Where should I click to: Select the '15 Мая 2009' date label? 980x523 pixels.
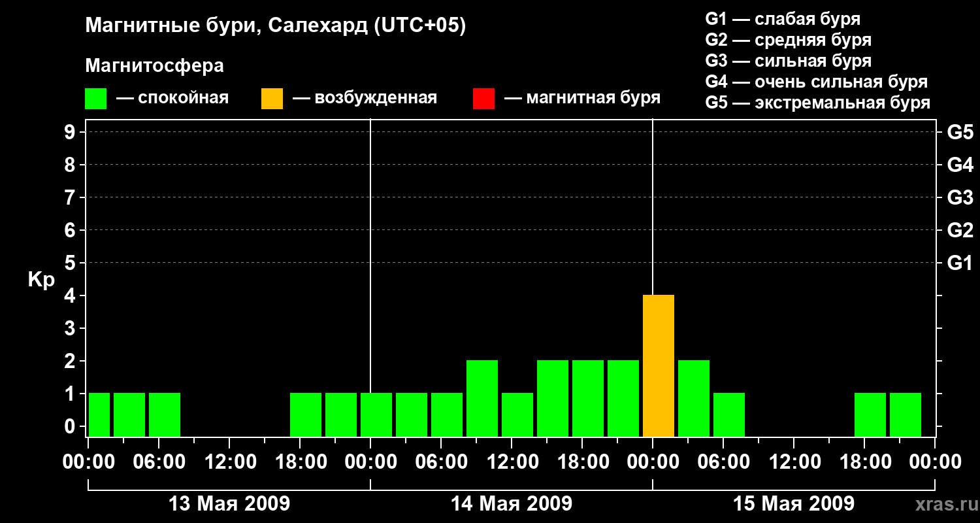[793, 504]
